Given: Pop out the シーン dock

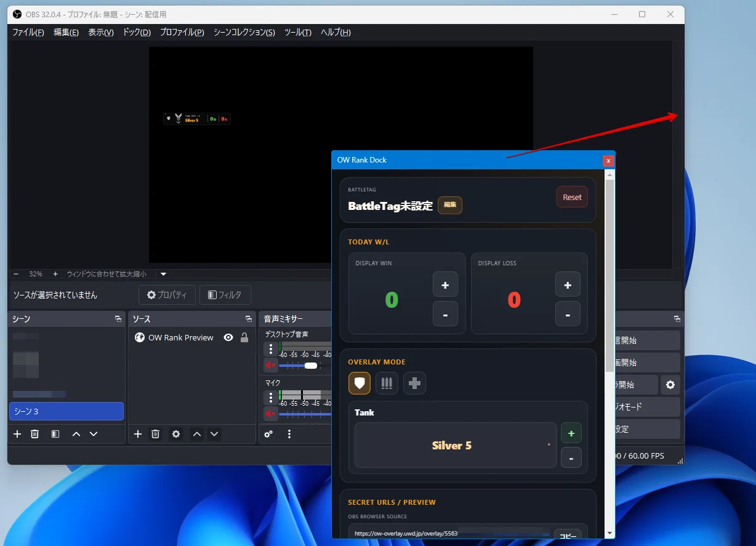Looking at the screenshot, I should (x=118, y=319).
